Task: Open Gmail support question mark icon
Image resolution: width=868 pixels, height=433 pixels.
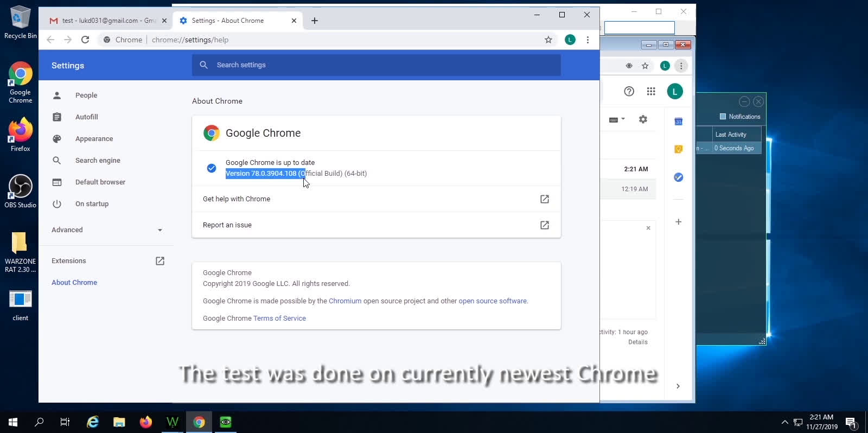Action: pyautogui.click(x=629, y=92)
